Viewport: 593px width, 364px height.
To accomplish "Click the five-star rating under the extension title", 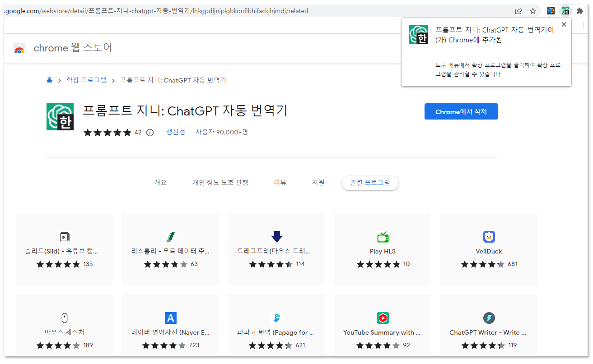I will 107,133.
